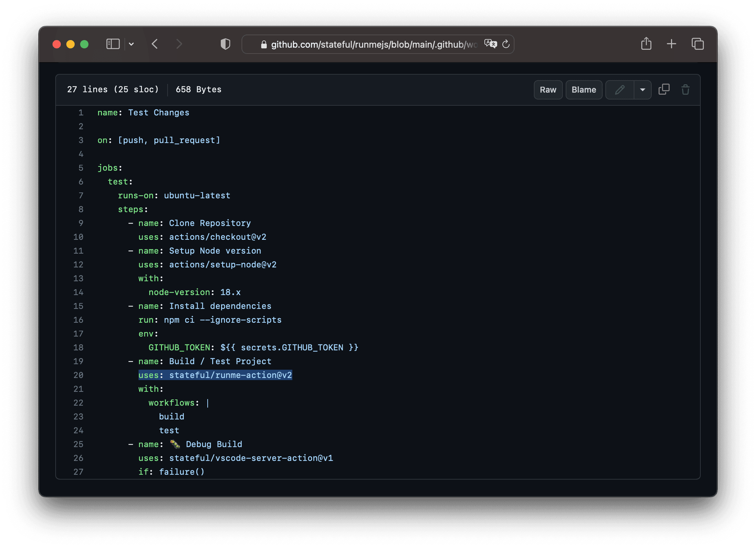Click the 'build' workflow entry
756x548 pixels.
tap(171, 417)
